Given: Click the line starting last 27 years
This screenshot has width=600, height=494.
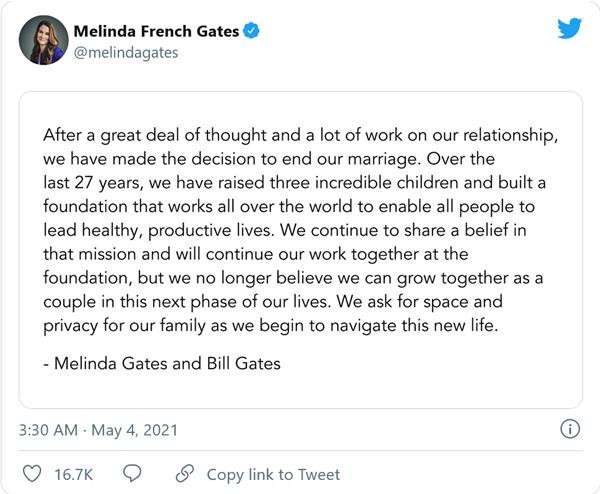Looking at the screenshot, I should pos(292,182).
